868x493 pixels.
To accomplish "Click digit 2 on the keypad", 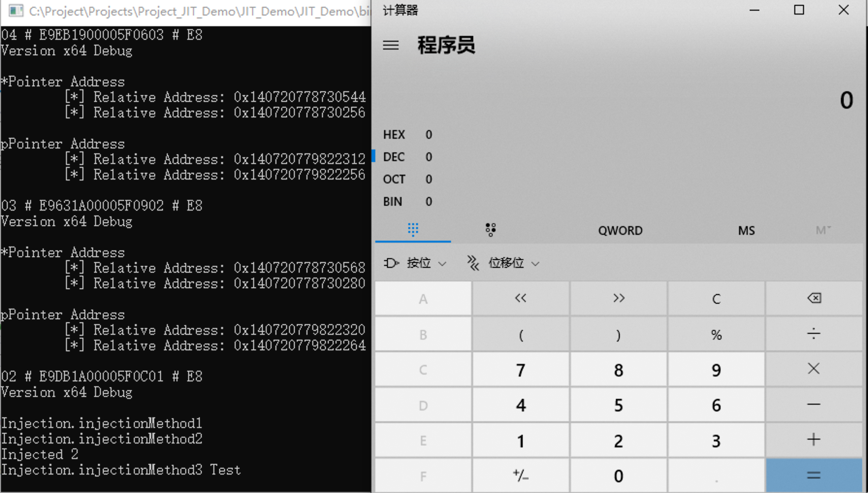I will point(619,441).
